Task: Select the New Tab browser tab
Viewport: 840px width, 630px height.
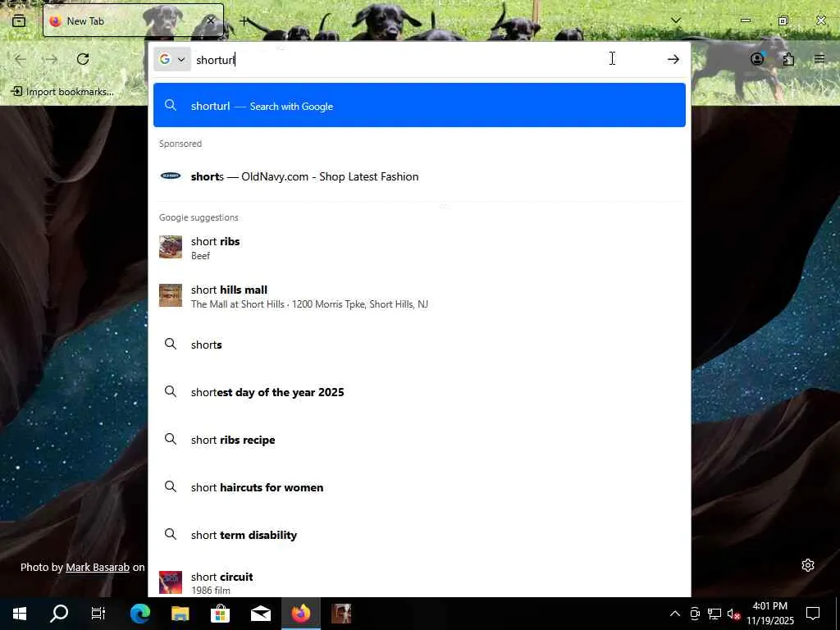Action: click(x=133, y=21)
